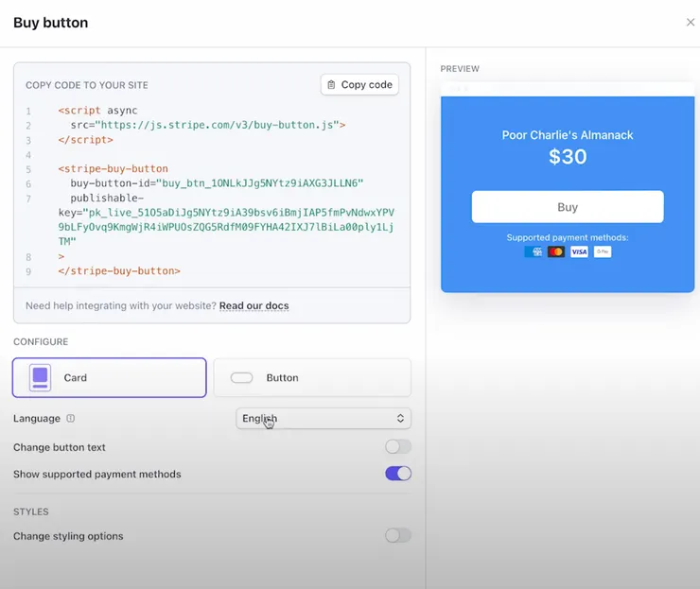Click the script src URL line

[207, 125]
